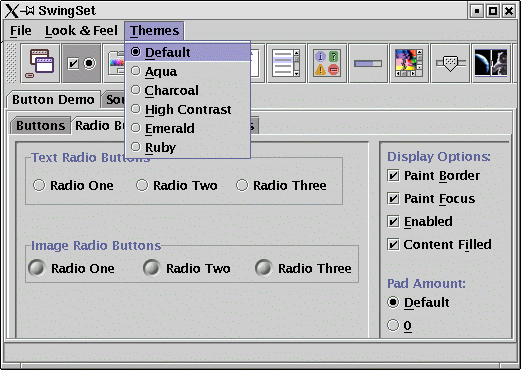The width and height of the screenshot is (521, 370).
Task: Select image radio button Radio One
Action: (x=72, y=268)
